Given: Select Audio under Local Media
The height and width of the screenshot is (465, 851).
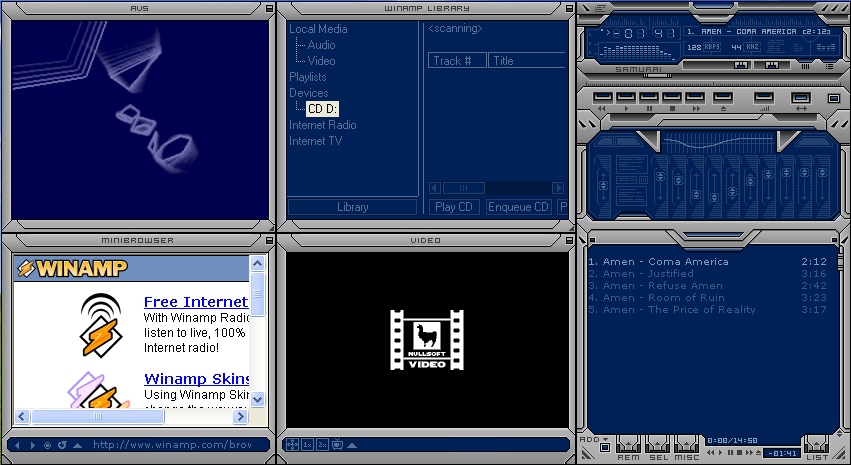Looking at the screenshot, I should point(321,45).
